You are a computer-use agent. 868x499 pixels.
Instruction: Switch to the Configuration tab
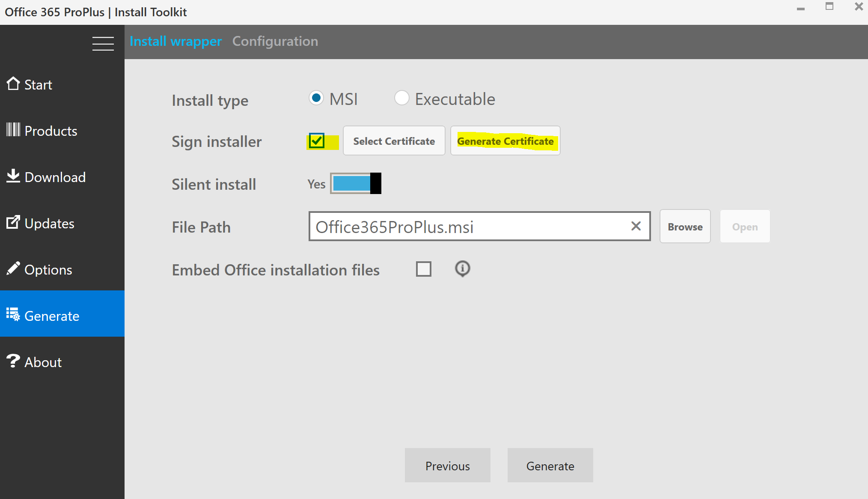[x=275, y=42]
